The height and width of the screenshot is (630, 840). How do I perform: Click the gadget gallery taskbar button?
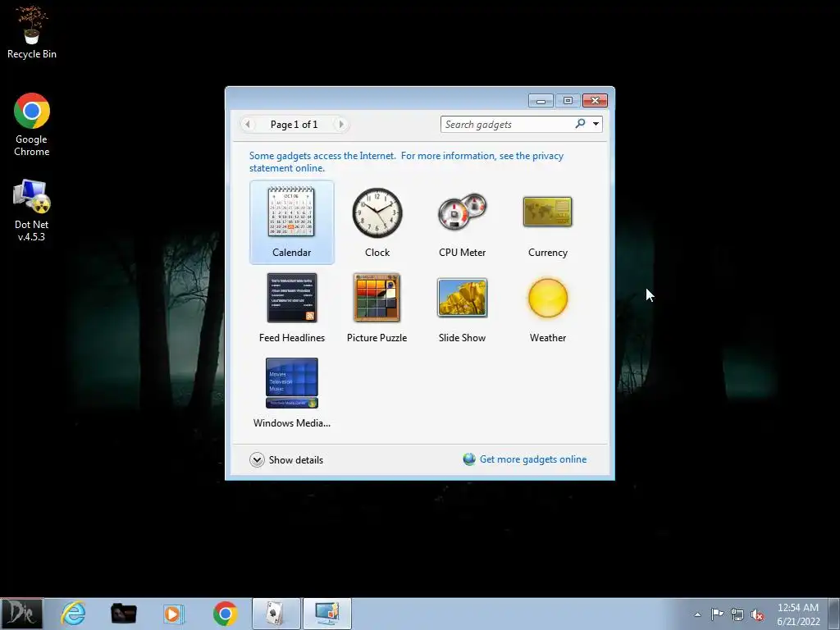pos(327,614)
